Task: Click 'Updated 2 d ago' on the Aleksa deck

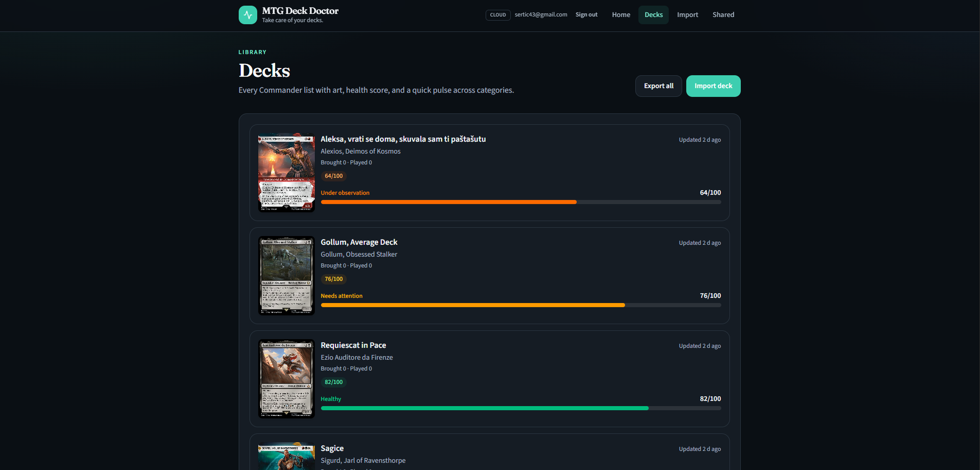Action: click(700, 140)
